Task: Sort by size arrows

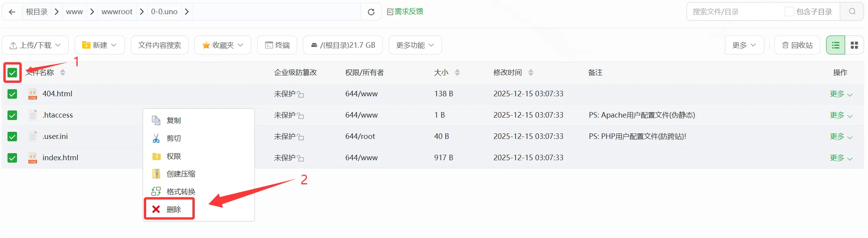Action: click(x=457, y=73)
